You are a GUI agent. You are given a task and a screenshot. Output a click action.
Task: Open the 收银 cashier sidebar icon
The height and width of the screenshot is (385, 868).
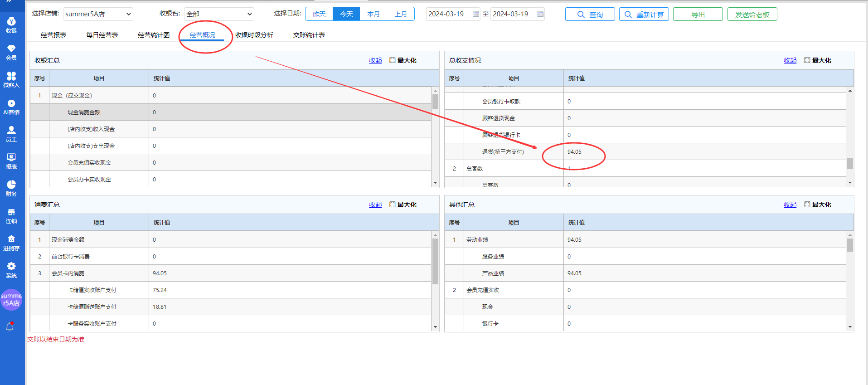click(11, 25)
